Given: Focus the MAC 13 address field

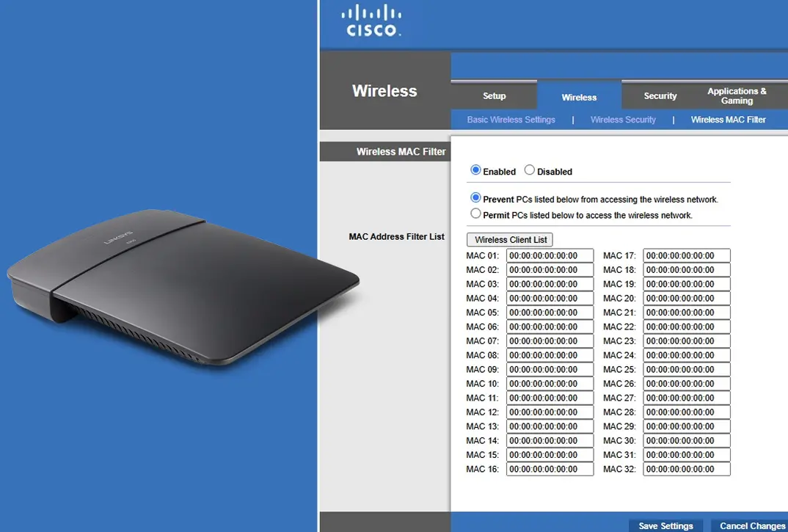Looking at the screenshot, I should [550, 426].
